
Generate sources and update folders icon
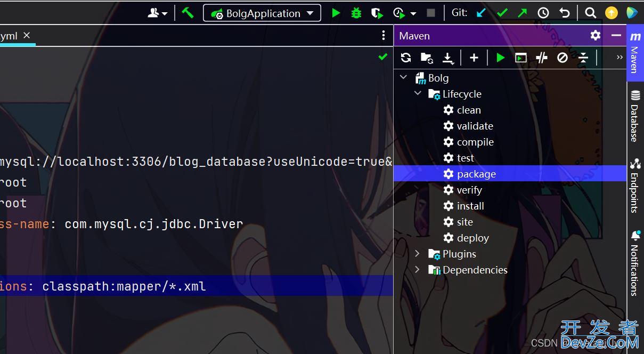(x=427, y=58)
